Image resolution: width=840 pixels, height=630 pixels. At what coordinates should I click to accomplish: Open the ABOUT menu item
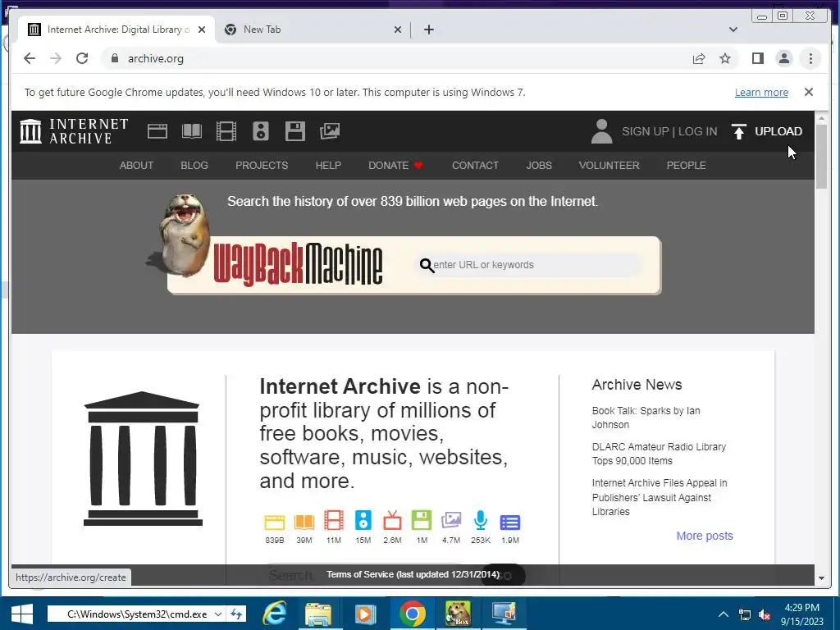point(137,166)
